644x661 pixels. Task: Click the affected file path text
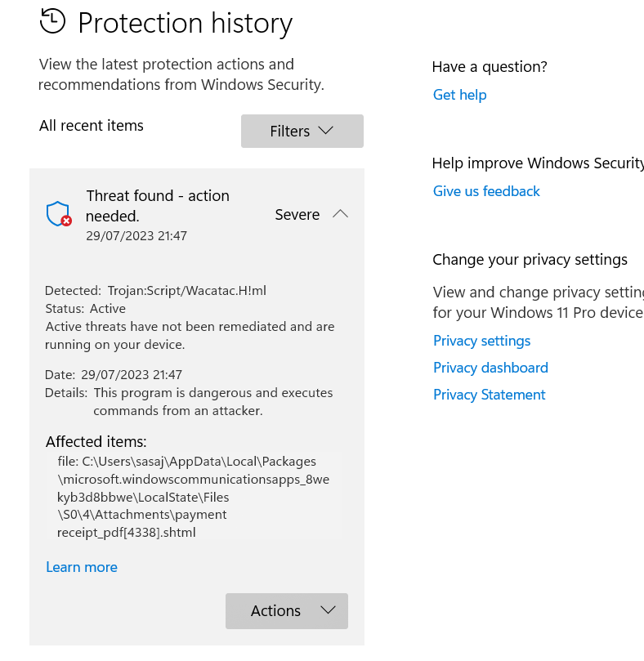pos(193,497)
